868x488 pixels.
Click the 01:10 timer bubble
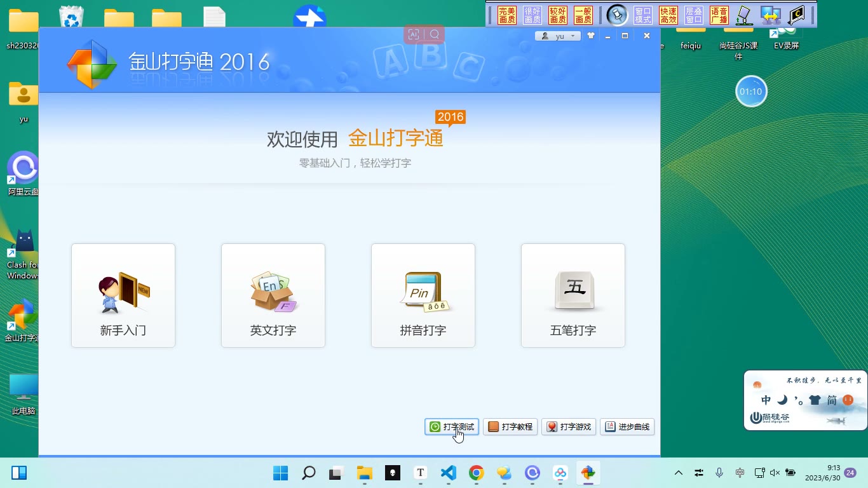[751, 91]
